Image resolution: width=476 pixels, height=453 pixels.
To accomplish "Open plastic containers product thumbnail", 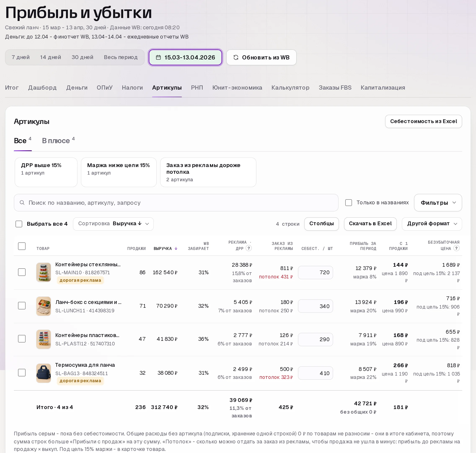I will (44, 339).
